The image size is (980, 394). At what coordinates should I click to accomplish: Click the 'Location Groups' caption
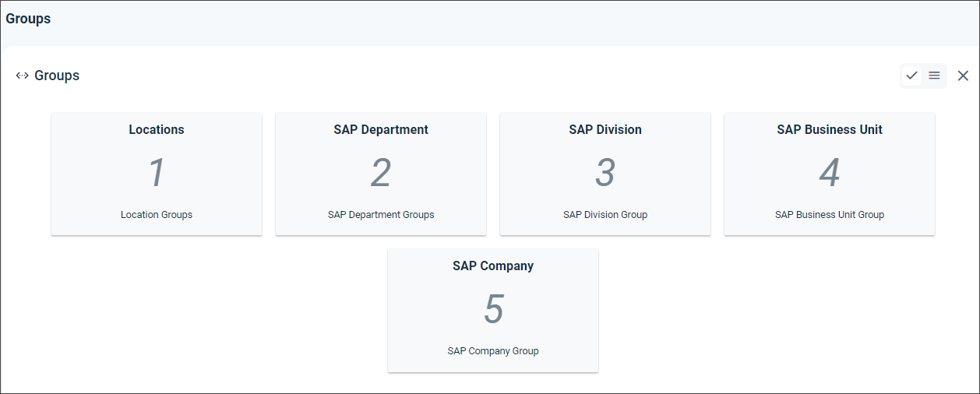click(157, 215)
